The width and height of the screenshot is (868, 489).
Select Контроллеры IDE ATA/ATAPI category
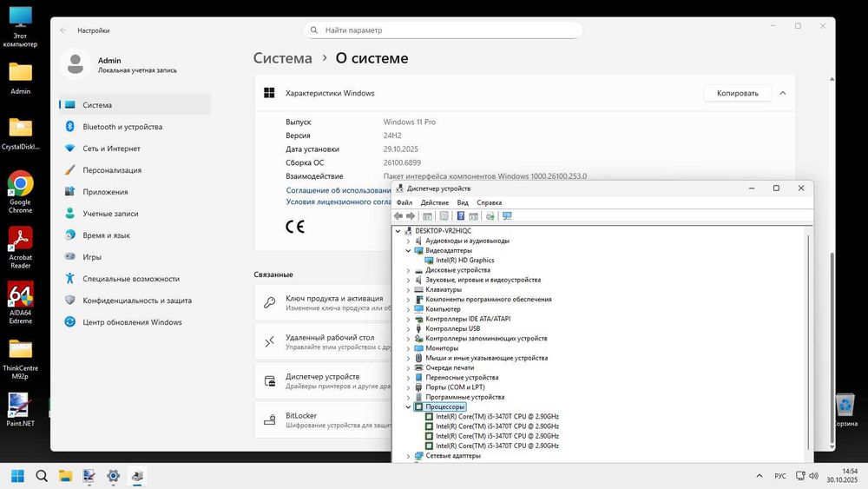[468, 319]
